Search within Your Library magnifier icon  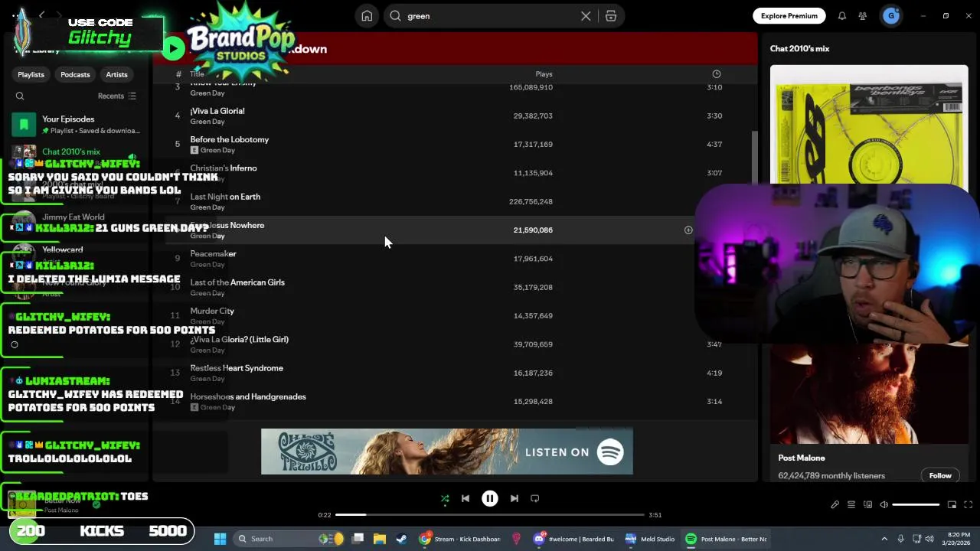pyautogui.click(x=20, y=96)
